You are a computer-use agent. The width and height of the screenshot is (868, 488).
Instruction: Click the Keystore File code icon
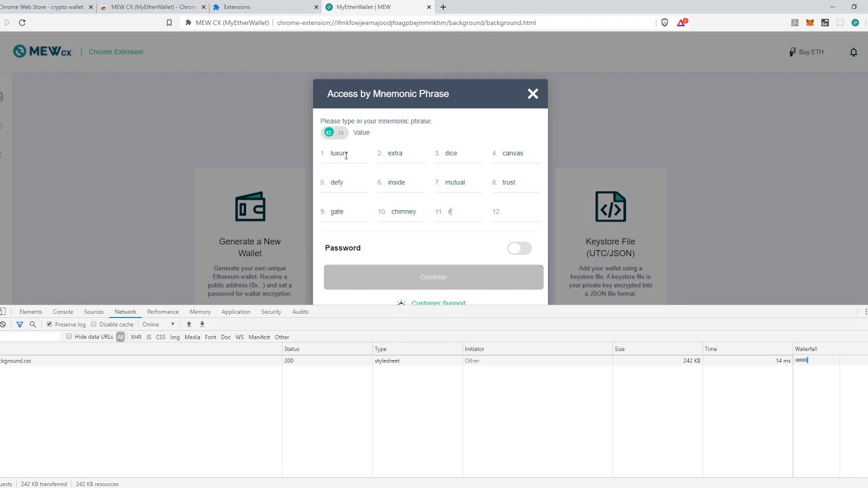[x=610, y=207]
